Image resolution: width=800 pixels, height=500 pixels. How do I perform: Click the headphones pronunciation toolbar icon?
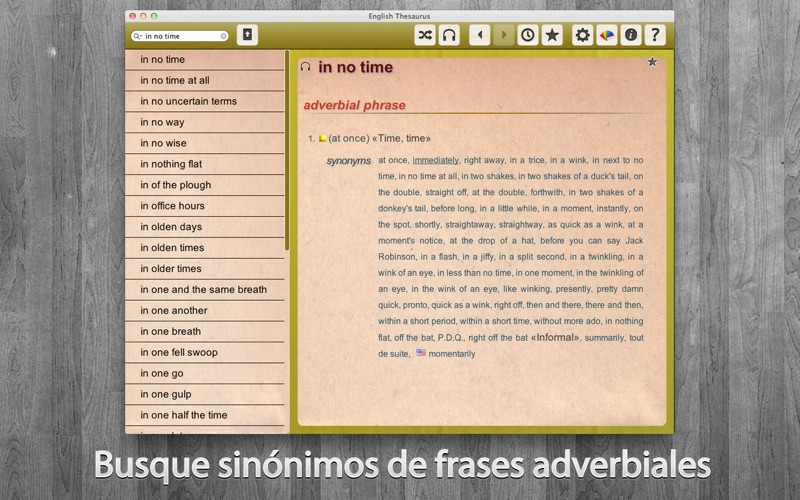point(449,35)
